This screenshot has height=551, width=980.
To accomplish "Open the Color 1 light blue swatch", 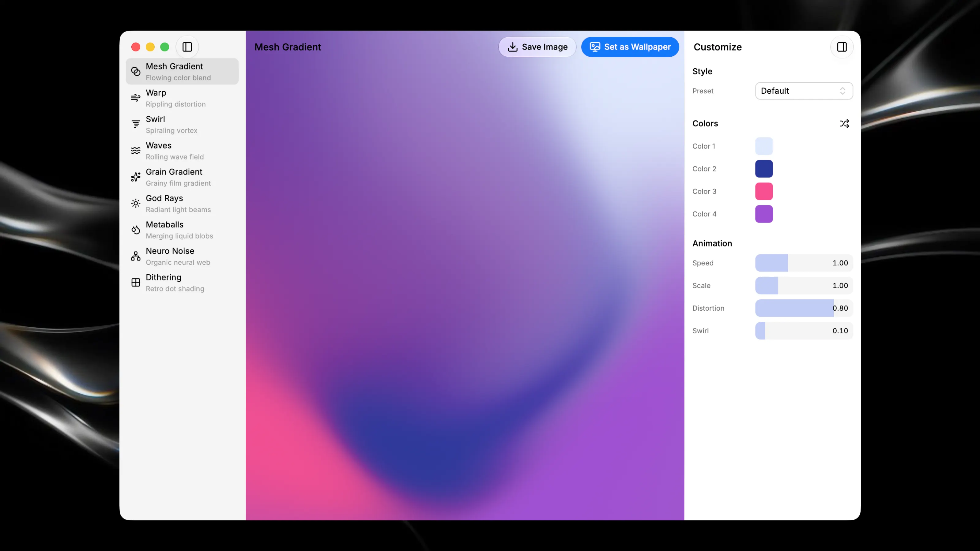I will tap(764, 146).
